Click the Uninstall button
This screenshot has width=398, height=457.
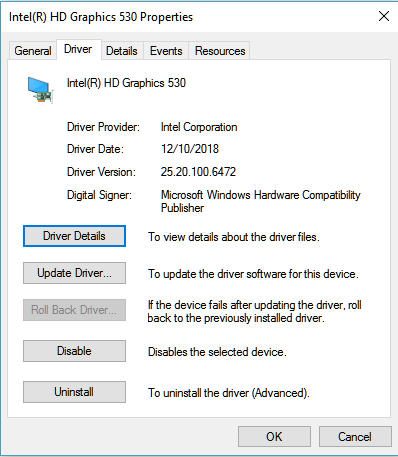tap(74, 392)
